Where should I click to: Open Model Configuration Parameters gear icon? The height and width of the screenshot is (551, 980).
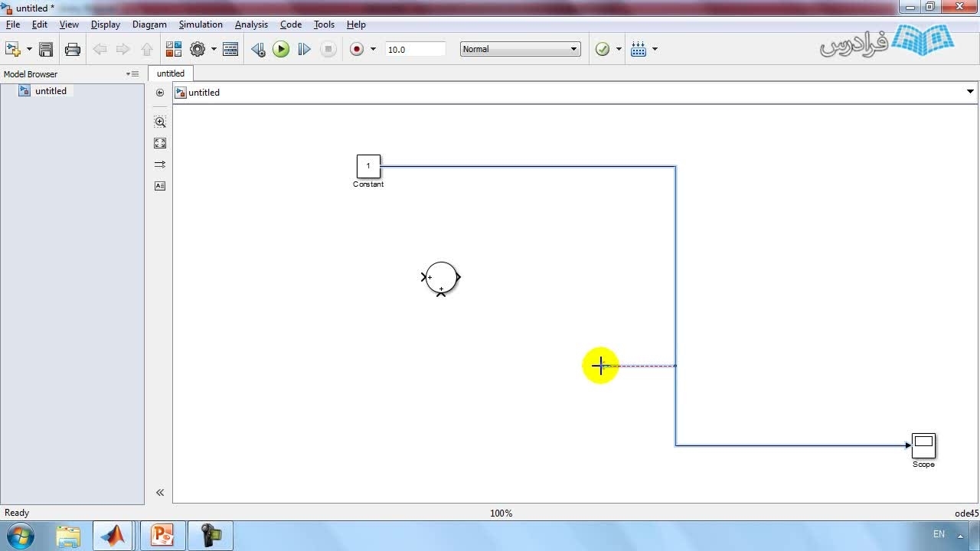pyautogui.click(x=198, y=49)
